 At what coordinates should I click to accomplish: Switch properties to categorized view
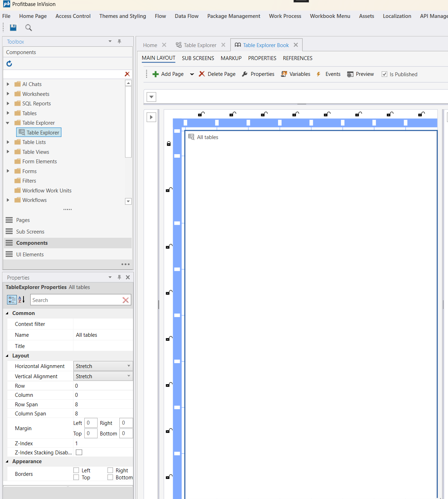[12, 300]
